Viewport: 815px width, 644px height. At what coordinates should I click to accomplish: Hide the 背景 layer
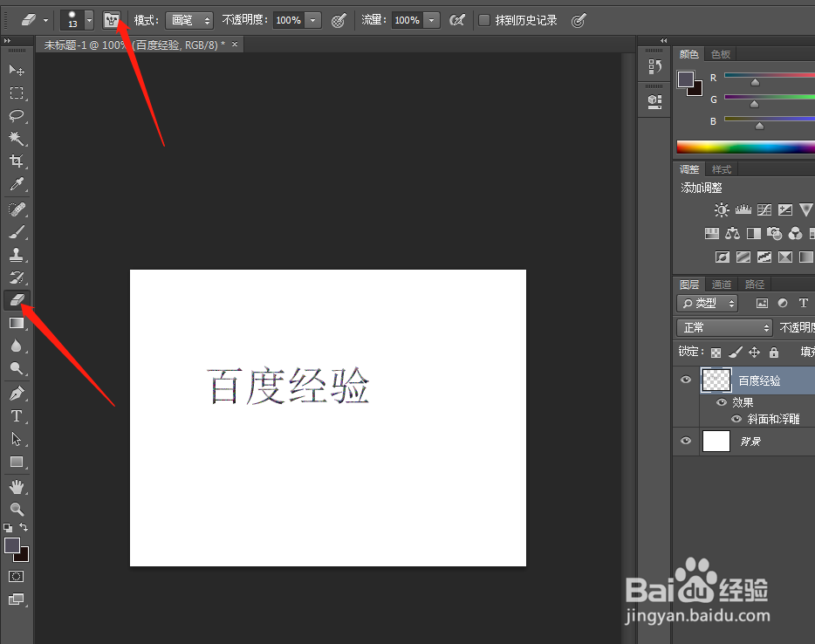pos(686,441)
